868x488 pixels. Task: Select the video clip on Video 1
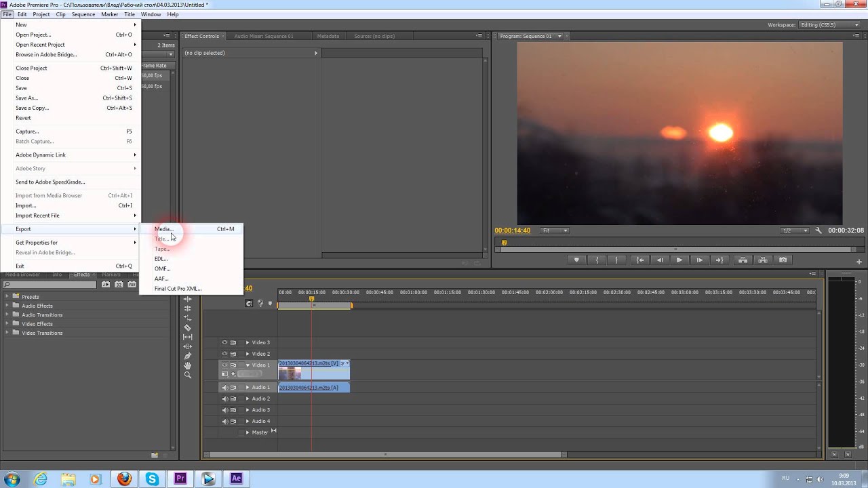coord(314,369)
